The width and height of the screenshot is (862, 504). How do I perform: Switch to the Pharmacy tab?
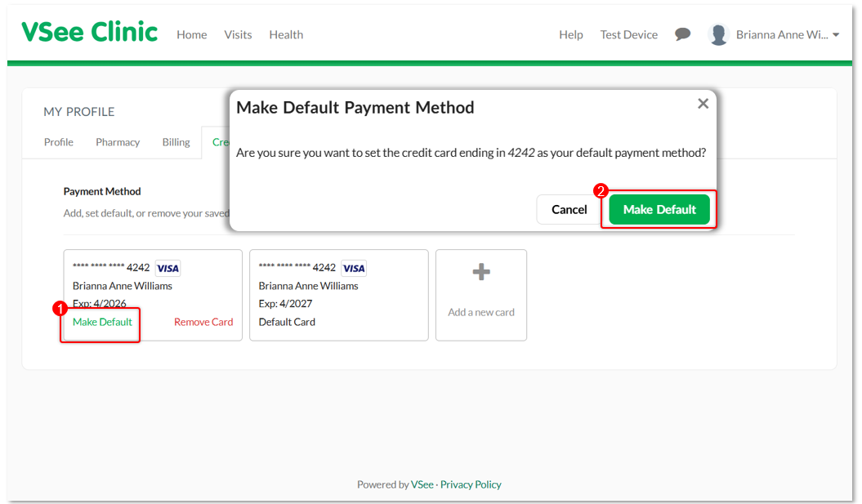pos(118,142)
